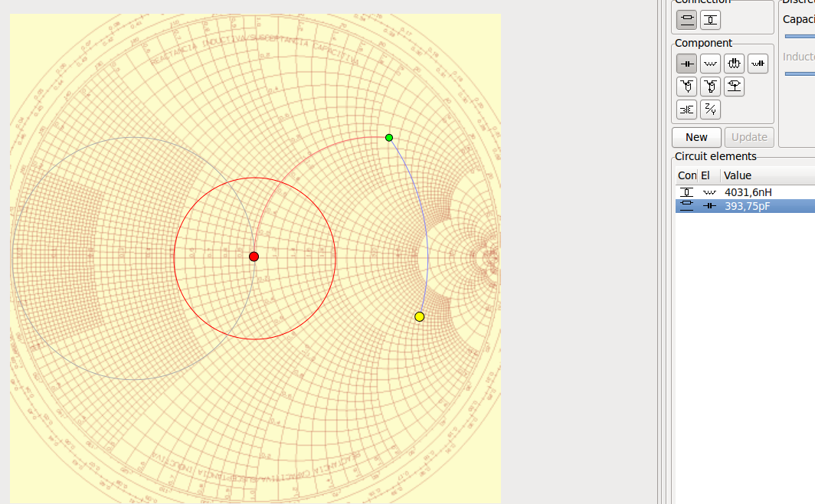Sort list by the Value column header

[x=766, y=175]
